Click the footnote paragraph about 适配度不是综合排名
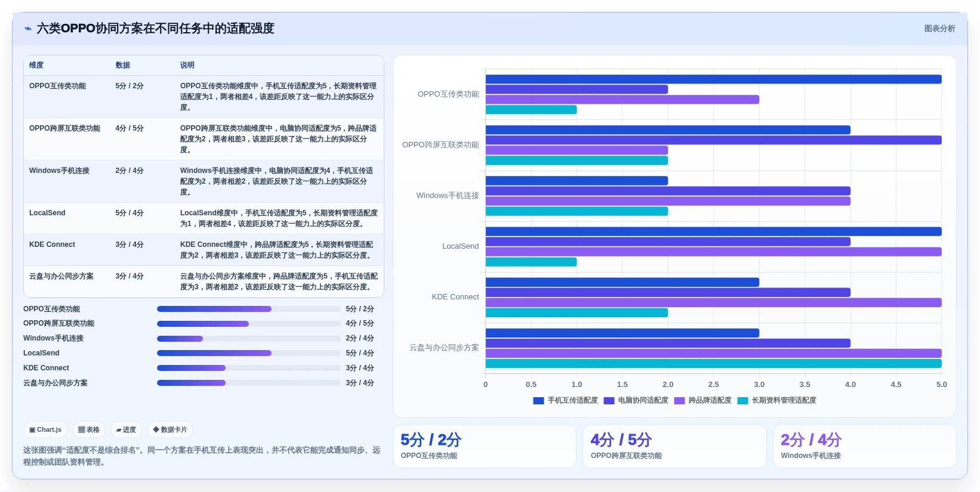Screen dimensions: 980x492 click(202, 456)
